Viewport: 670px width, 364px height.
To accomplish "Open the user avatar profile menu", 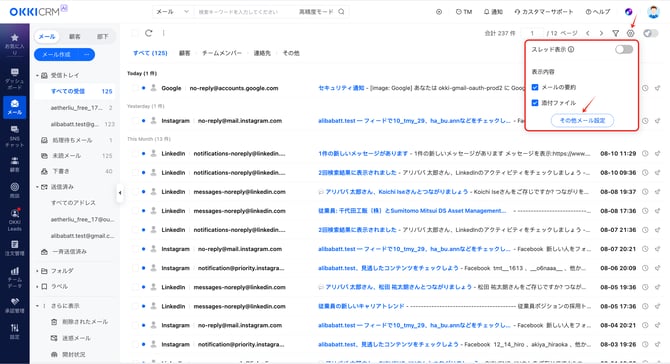I will [653, 12].
